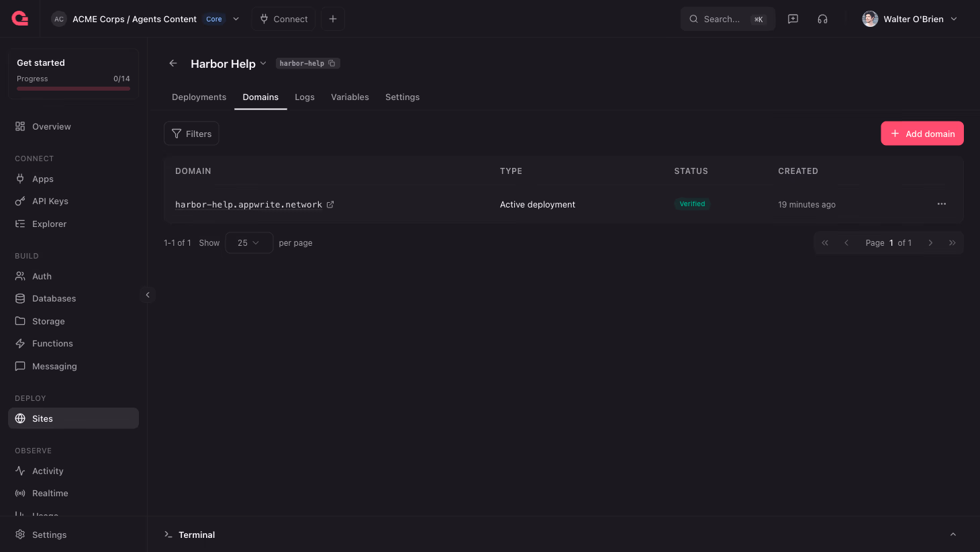Open Realtime in the sidebar
This screenshot has height=552, width=980.
73,493
